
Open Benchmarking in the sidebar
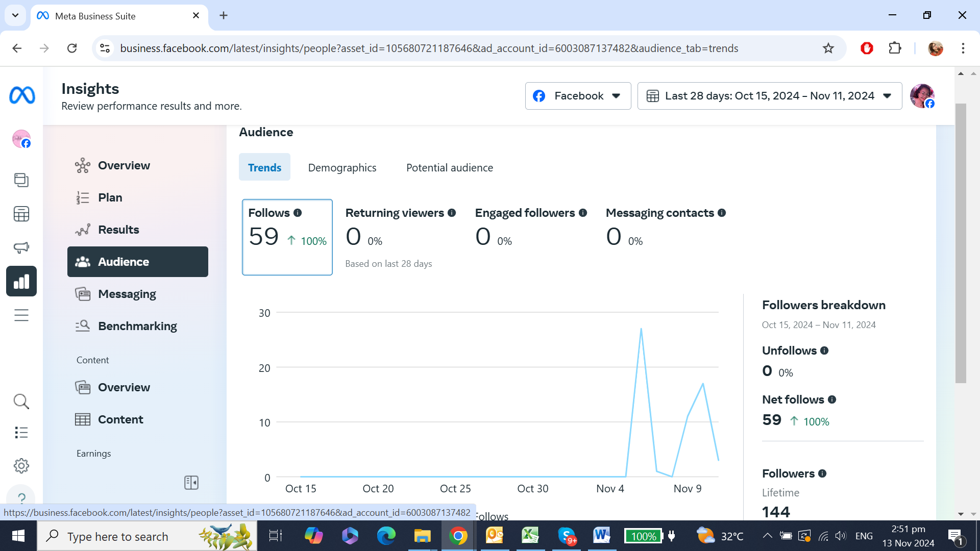point(137,326)
